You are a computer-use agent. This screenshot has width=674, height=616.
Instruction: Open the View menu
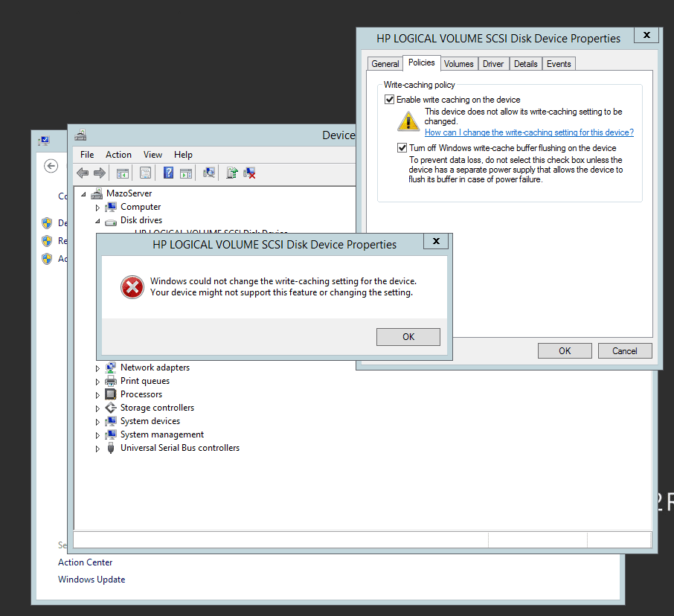153,155
